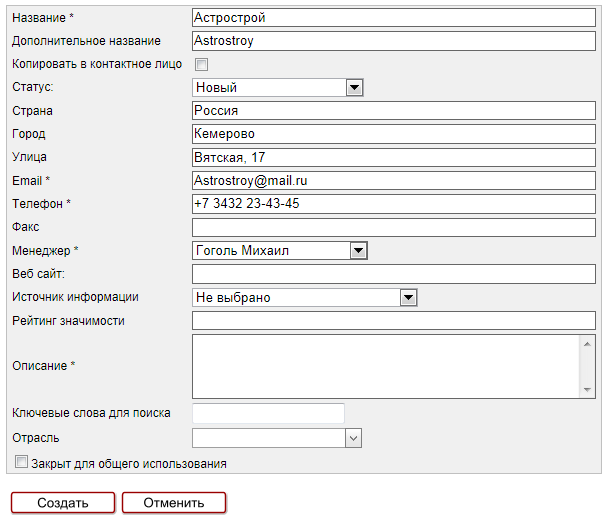This screenshot has height=518, width=608.
Task: Click inside the Описание text area
Action: point(385,366)
